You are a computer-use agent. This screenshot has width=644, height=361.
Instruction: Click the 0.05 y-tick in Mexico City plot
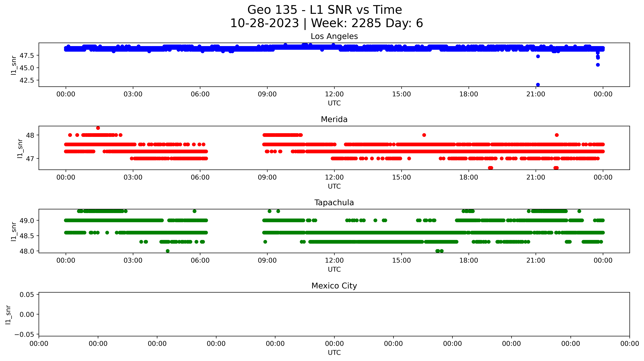27,295
